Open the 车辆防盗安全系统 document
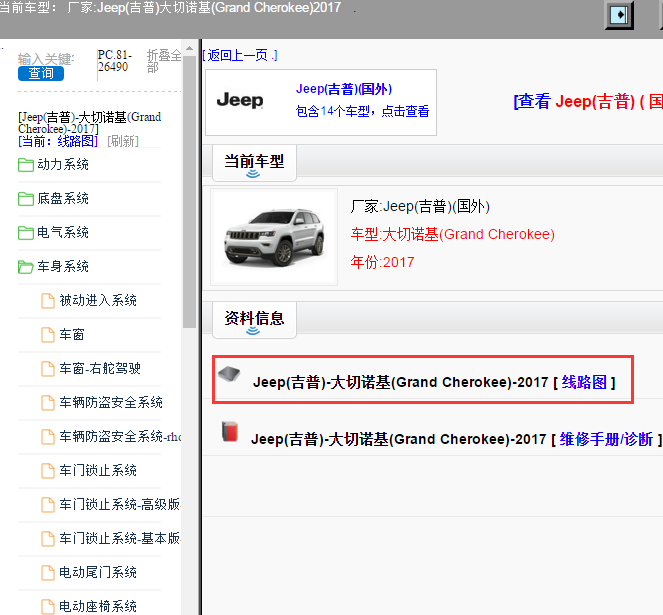The image size is (663, 615). (x=111, y=402)
